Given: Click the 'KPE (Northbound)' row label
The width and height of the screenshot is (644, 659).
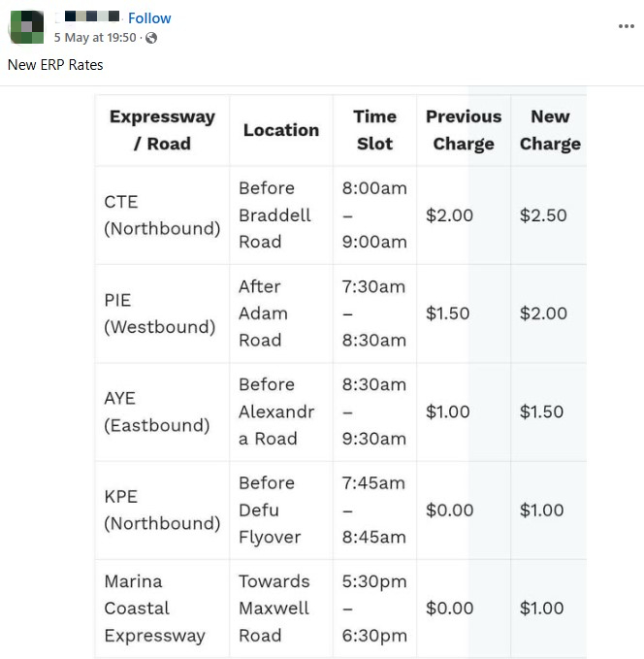Looking at the screenshot, I should click(x=162, y=510).
